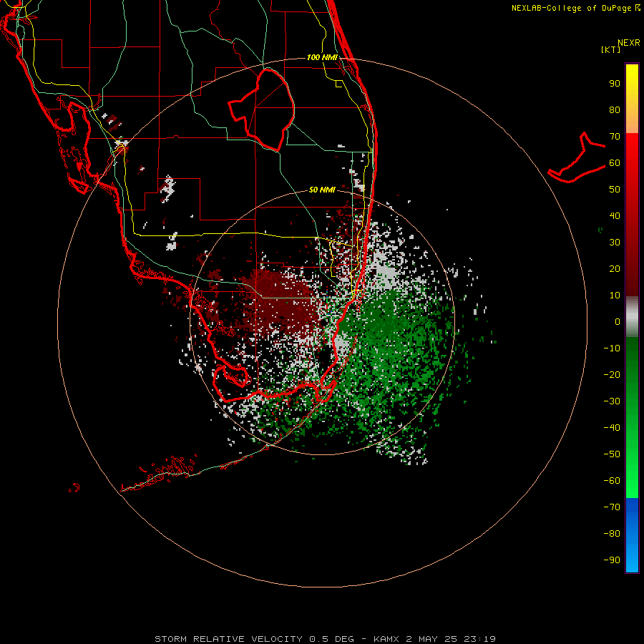
Task: Click the 40 knot scale label
Action: [615, 215]
